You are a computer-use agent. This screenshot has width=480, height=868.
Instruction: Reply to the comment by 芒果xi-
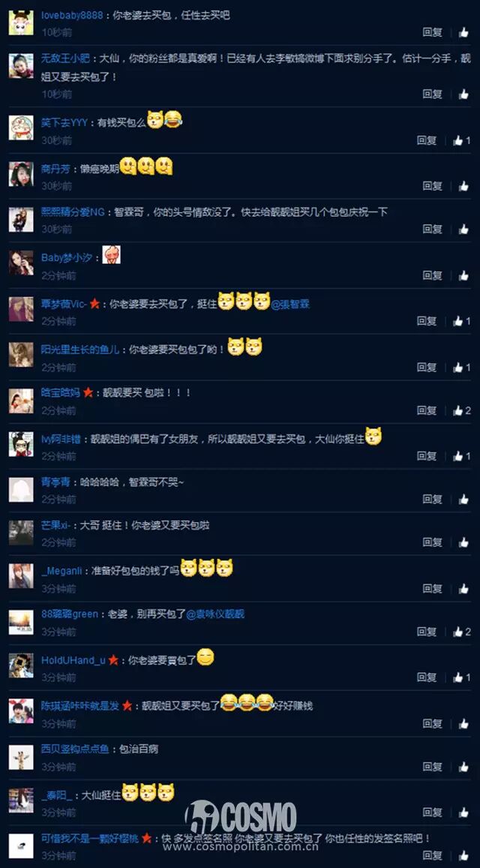(433, 542)
